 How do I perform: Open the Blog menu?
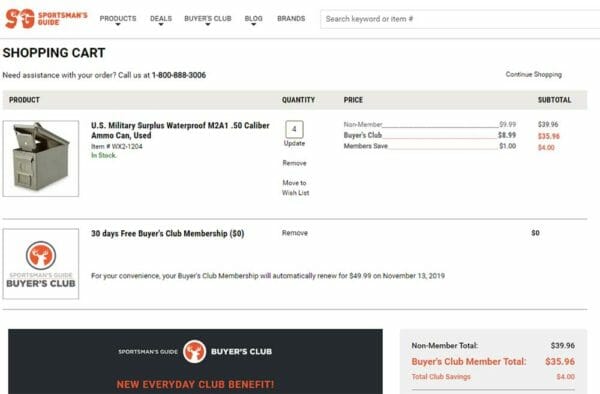(x=253, y=18)
